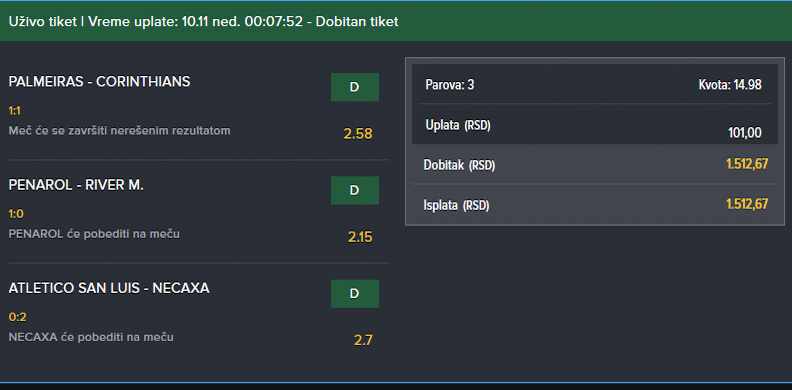
Task: Click the 0:2 score under Atletico San Luis
Action: (x=18, y=317)
